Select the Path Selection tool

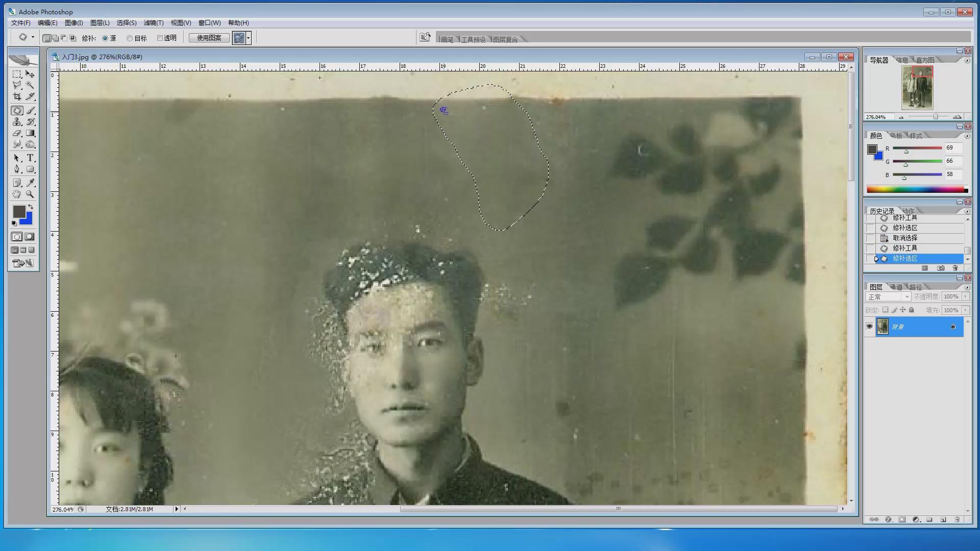(17, 158)
